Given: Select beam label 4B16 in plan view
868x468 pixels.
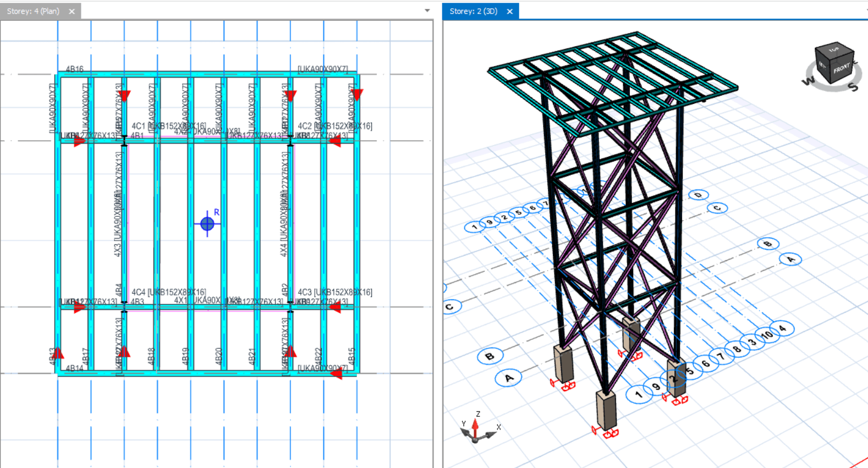Looking at the screenshot, I should point(75,69).
